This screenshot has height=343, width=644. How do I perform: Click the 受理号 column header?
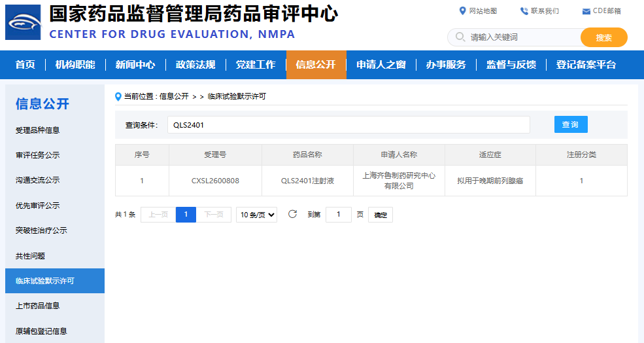(215, 155)
